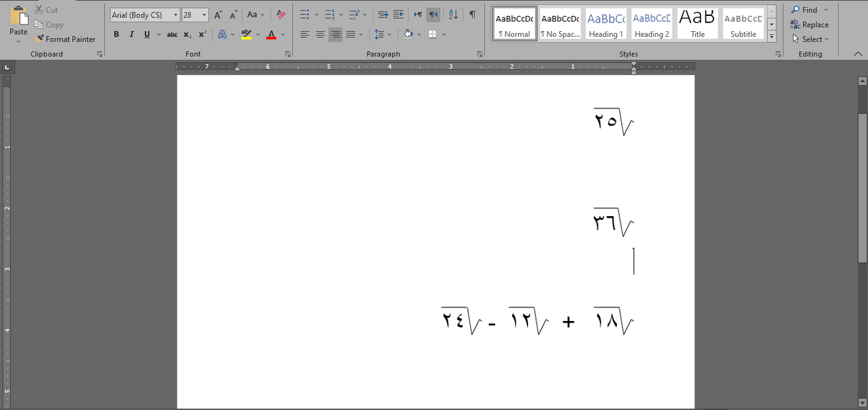This screenshot has width=868, height=410.
Task: Toggle Underline formatting
Action: [x=148, y=35]
